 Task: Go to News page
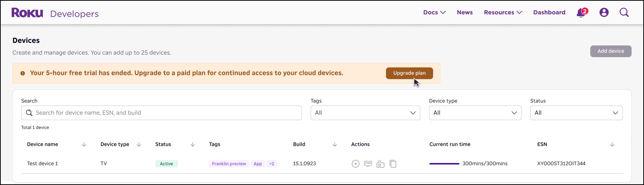pos(465,12)
